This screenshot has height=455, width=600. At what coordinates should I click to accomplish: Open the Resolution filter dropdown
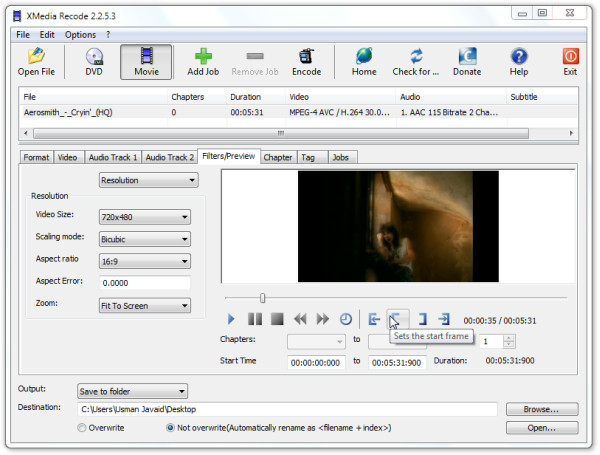click(148, 180)
